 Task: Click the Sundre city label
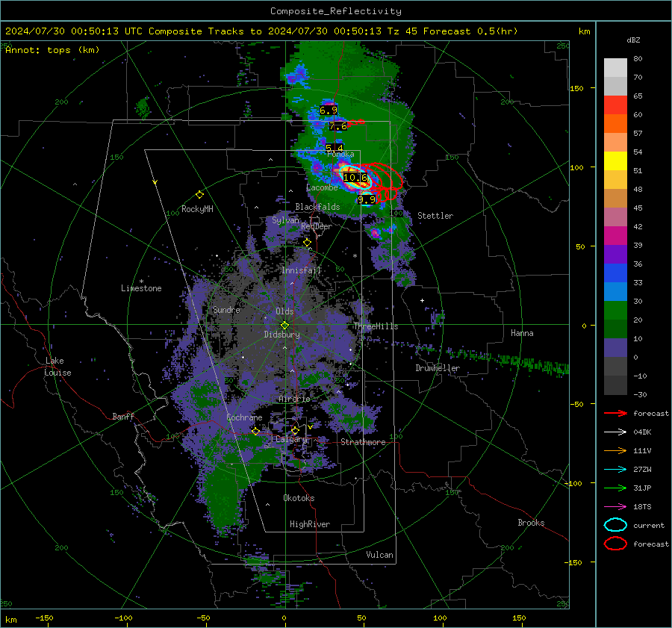click(226, 310)
